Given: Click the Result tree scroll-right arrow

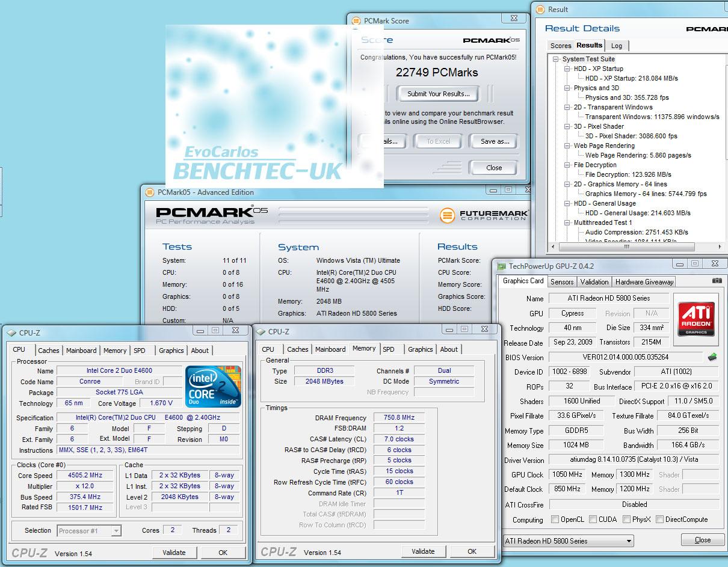Looking at the screenshot, I should point(720,247).
